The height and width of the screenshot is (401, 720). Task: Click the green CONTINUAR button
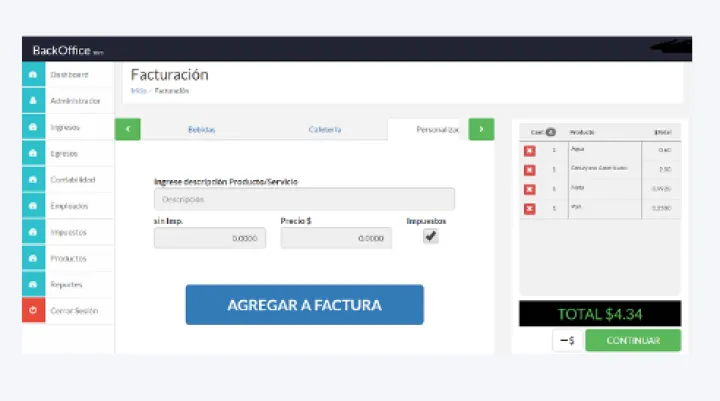click(632, 341)
